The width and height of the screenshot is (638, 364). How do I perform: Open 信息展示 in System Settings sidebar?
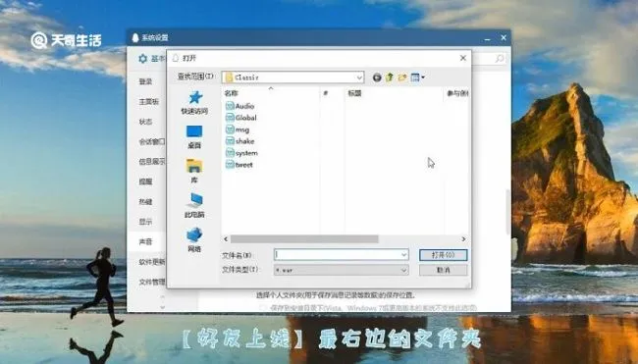tap(152, 162)
